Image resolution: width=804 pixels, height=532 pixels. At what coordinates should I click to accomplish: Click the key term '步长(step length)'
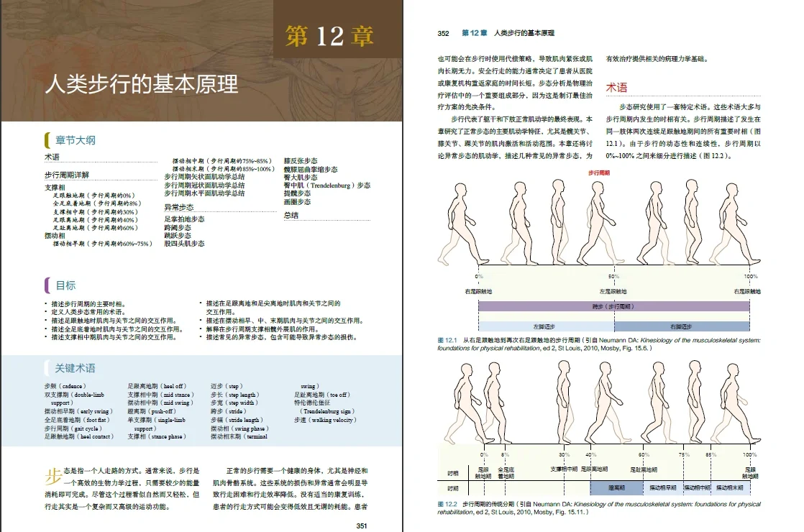(x=235, y=395)
